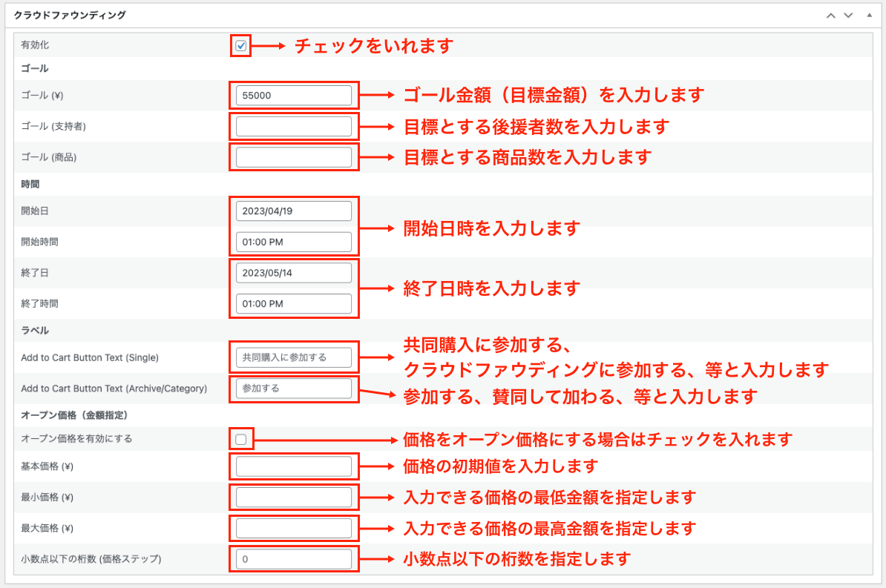886x588 pixels.
Task: Focus the ゴール (支持者) input field
Action: coord(293,127)
